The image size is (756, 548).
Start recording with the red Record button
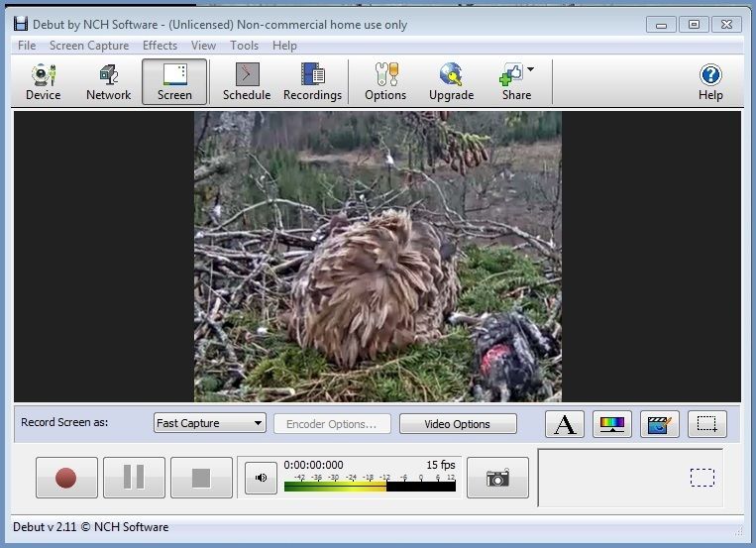(66, 478)
